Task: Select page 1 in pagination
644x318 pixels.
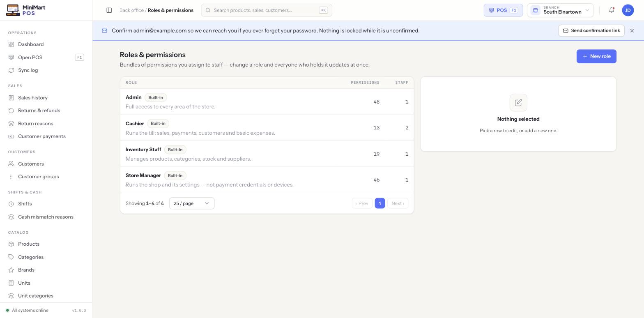Action: pyautogui.click(x=380, y=203)
